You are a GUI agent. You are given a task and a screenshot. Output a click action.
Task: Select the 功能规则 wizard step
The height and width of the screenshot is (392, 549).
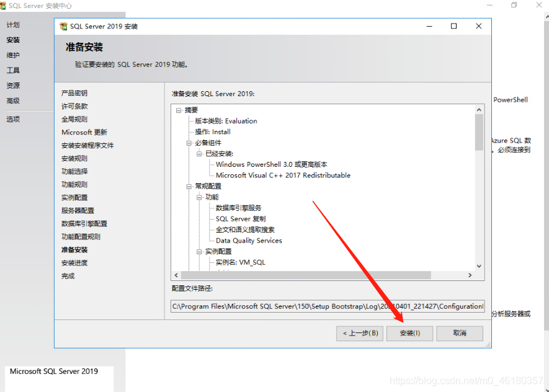pos(74,184)
